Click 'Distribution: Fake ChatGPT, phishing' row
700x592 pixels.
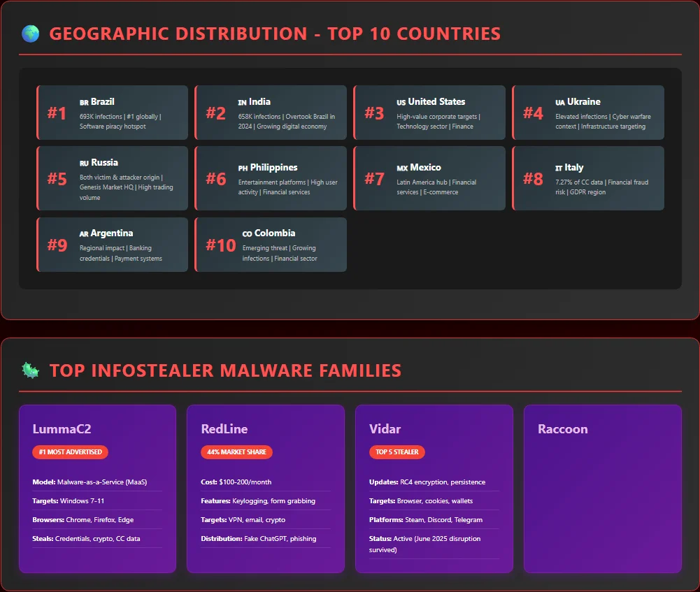266,538
